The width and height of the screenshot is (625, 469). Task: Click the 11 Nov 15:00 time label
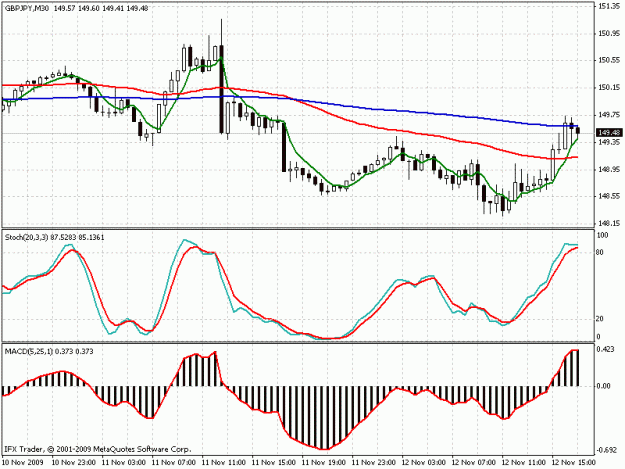click(x=273, y=463)
